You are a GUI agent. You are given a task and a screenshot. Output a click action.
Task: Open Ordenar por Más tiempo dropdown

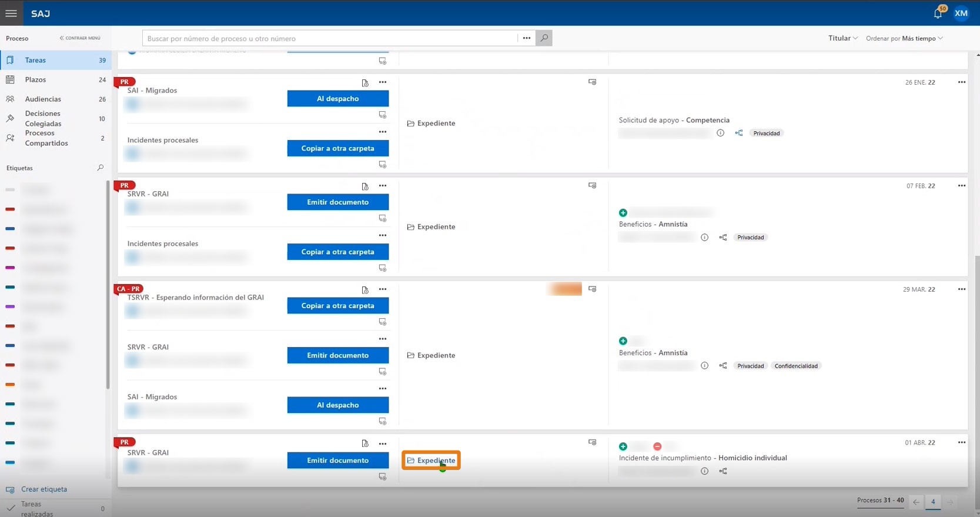(x=905, y=38)
